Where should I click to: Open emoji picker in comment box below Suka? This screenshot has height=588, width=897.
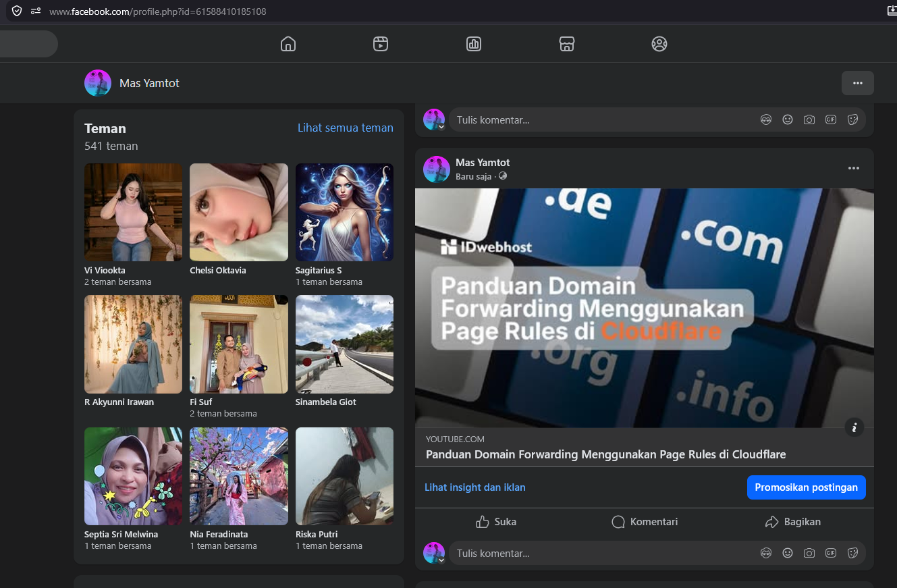[x=788, y=554]
